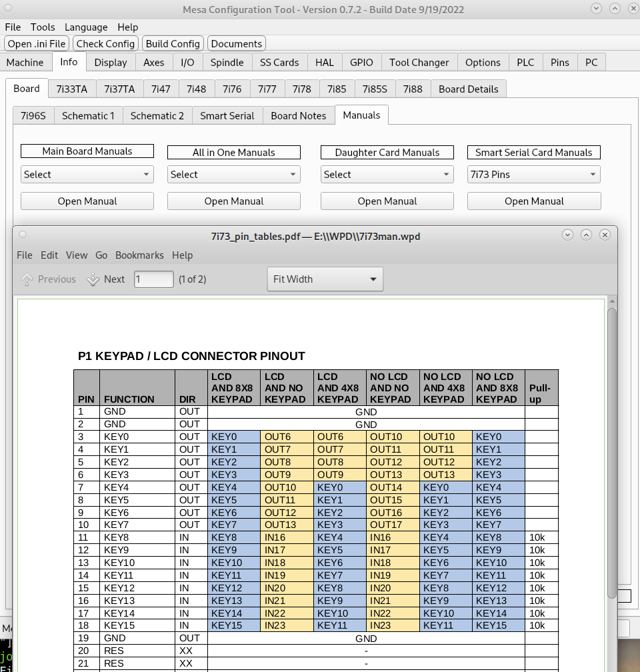Close the 7i73 pin tables PDF viewer
This screenshot has width=640, height=672.
tap(605, 235)
